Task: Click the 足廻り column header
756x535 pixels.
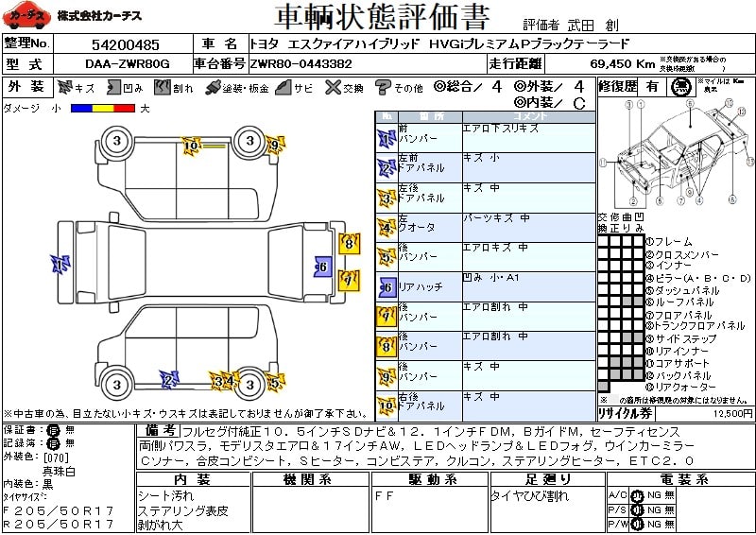Action: point(548,479)
